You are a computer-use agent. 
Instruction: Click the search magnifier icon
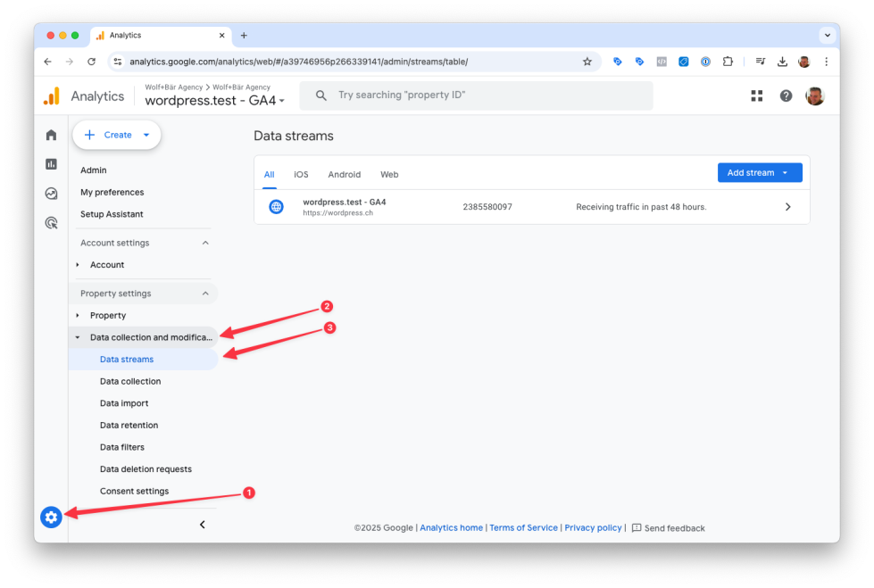[x=321, y=95]
